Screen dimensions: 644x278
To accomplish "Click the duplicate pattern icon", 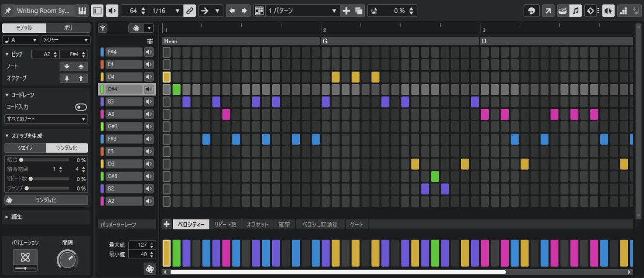I will 359,11.
